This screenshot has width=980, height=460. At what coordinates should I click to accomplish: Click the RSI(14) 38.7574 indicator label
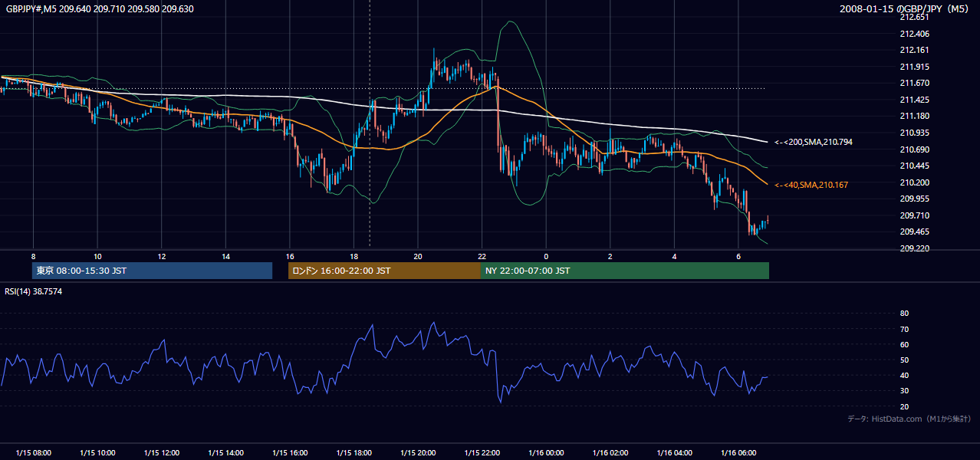(34, 291)
